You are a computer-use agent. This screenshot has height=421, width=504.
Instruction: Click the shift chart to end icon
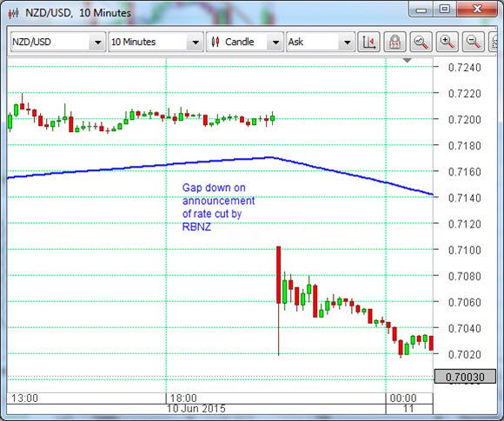click(x=368, y=42)
